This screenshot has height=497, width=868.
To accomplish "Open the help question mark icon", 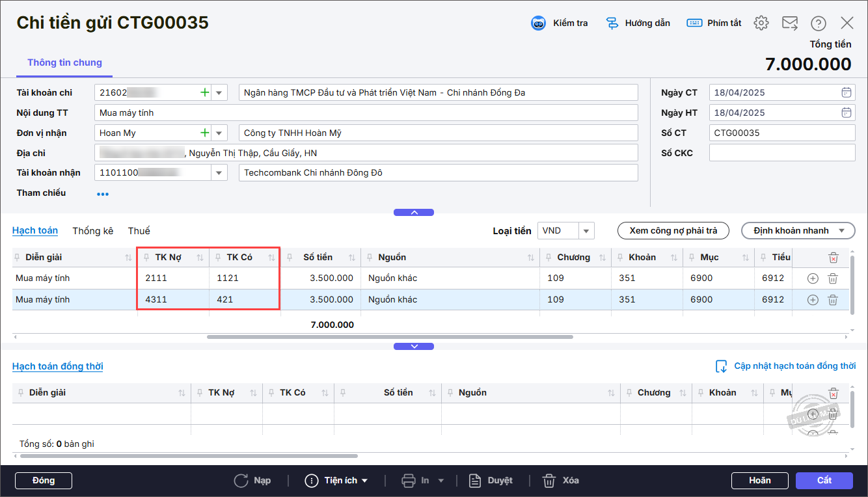I will pos(818,23).
